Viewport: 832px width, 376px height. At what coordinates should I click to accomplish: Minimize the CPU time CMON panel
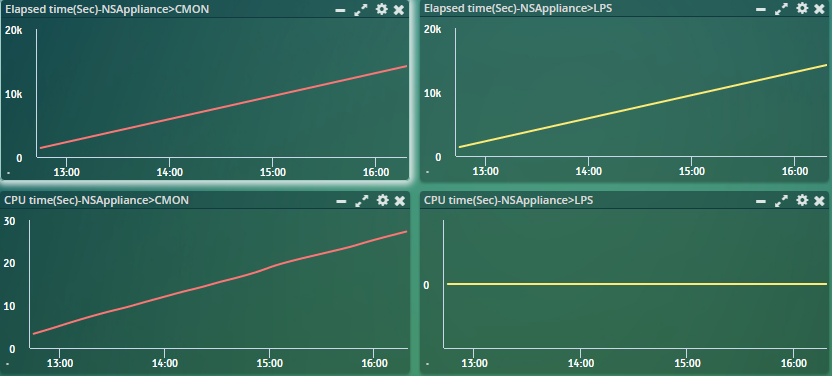(341, 202)
